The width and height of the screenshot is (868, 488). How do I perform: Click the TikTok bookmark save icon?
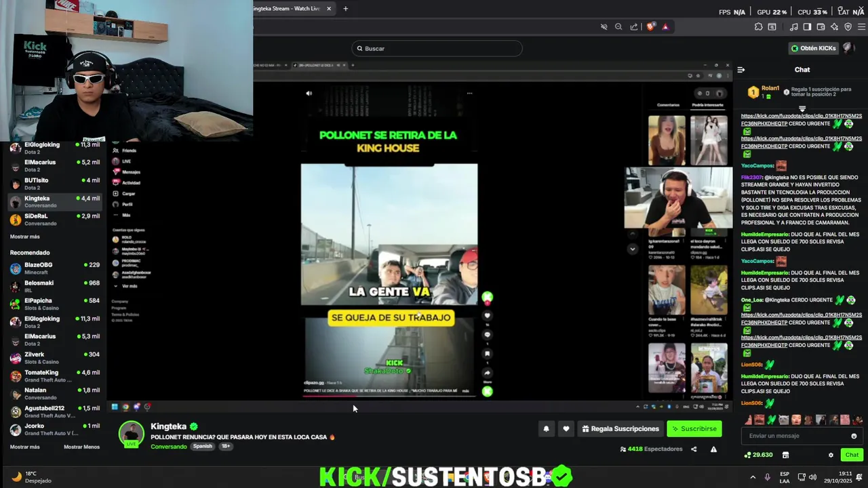[487, 354]
